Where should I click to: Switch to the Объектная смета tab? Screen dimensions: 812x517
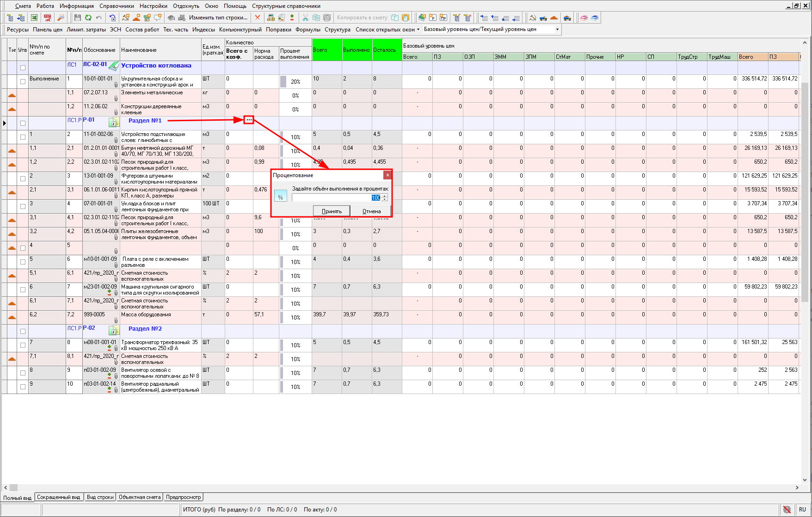140,497
